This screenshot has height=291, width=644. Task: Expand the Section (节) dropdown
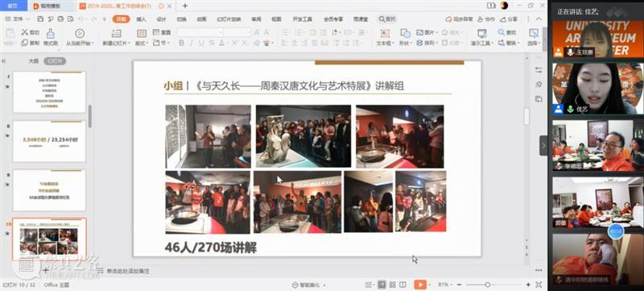162,43
